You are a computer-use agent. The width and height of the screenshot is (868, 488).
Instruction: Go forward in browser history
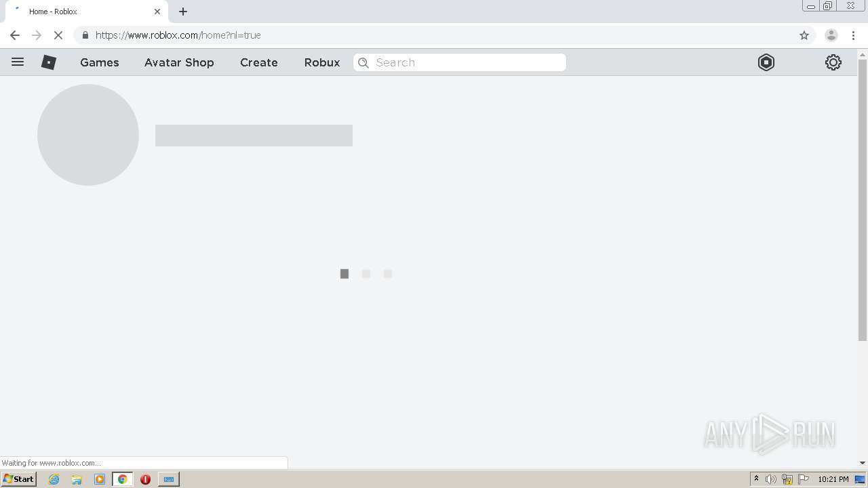37,35
